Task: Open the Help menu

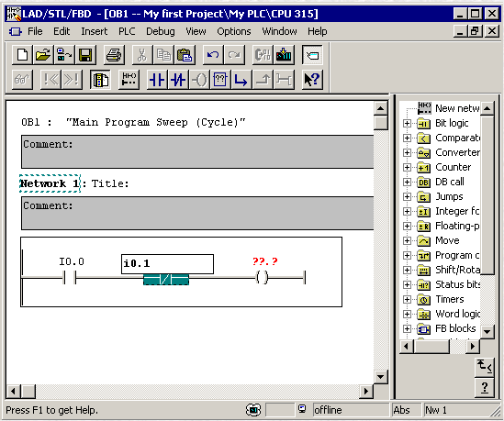Action: click(x=318, y=31)
